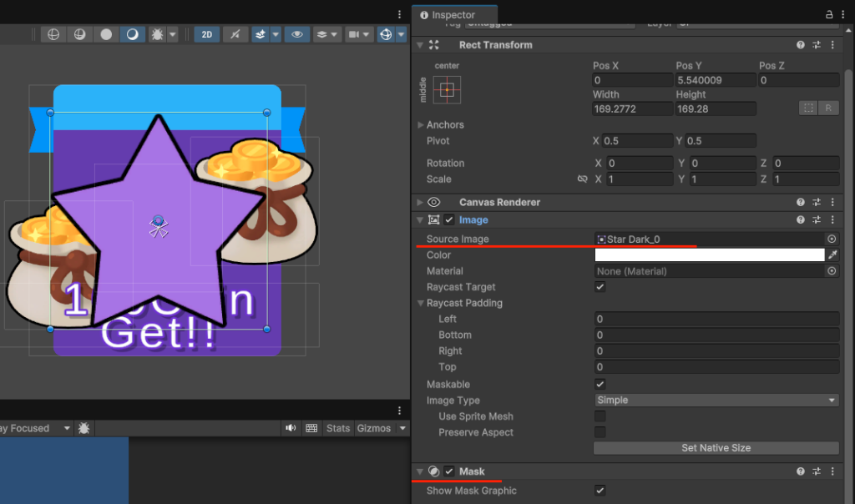
Task: Toggle Show Mask Graphic checkbox
Action: click(600, 491)
